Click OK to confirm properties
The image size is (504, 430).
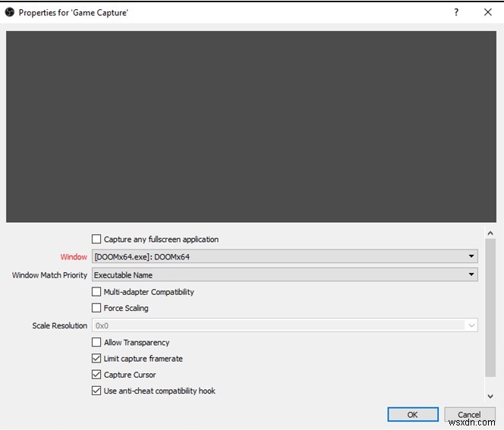[x=413, y=415]
